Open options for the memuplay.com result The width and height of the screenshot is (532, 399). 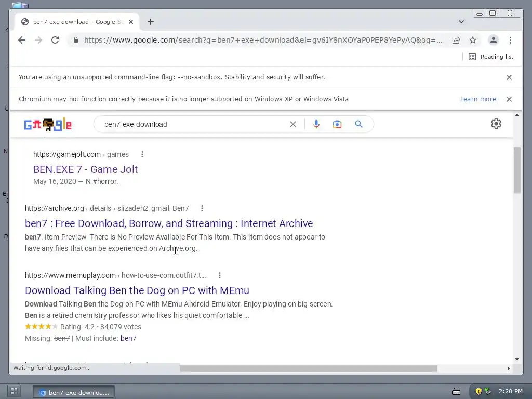coord(220,275)
